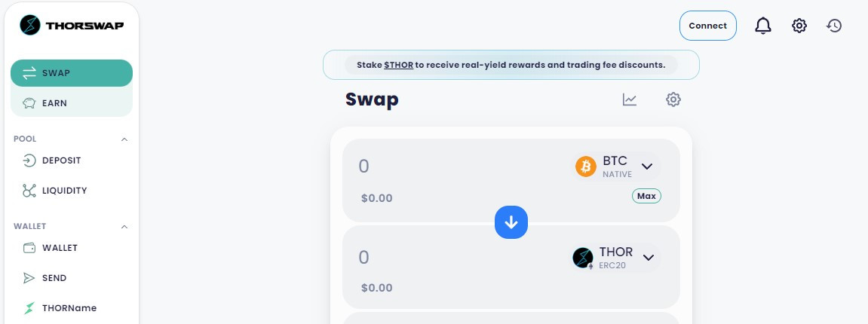Collapse the POOL section chevron
Screen dimensions: 868x324
pyautogui.click(x=124, y=139)
